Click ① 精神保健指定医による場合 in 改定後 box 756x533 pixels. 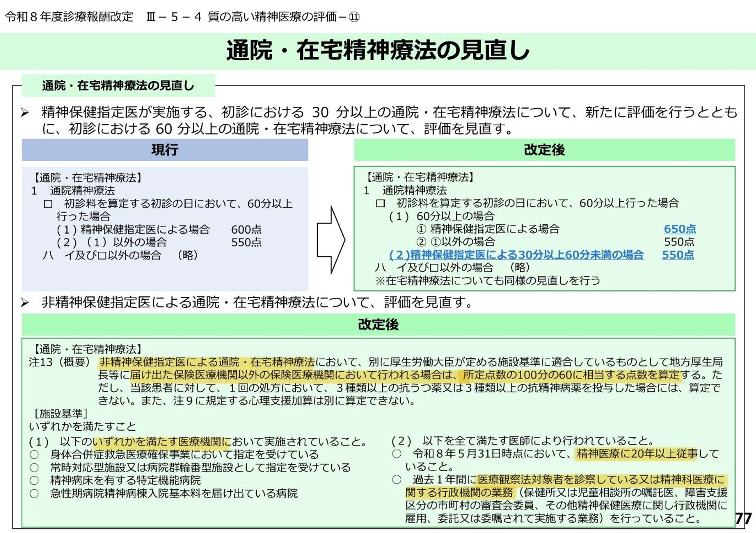[x=488, y=229]
